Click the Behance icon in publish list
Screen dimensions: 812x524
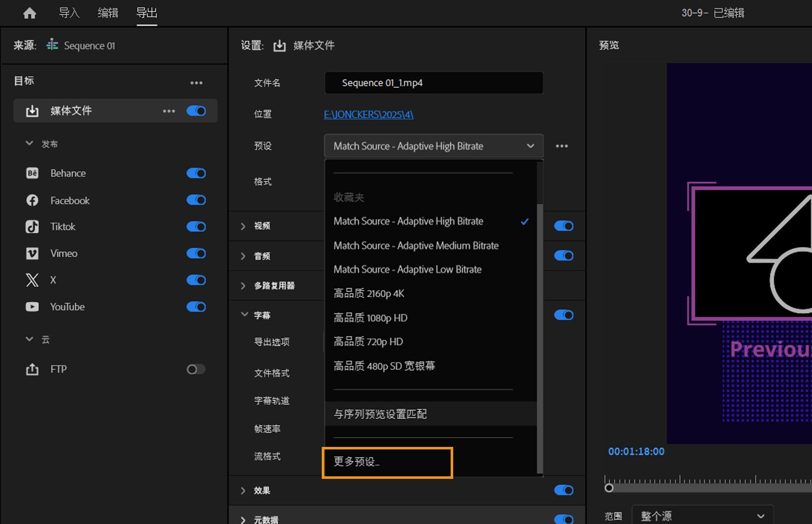coord(32,173)
